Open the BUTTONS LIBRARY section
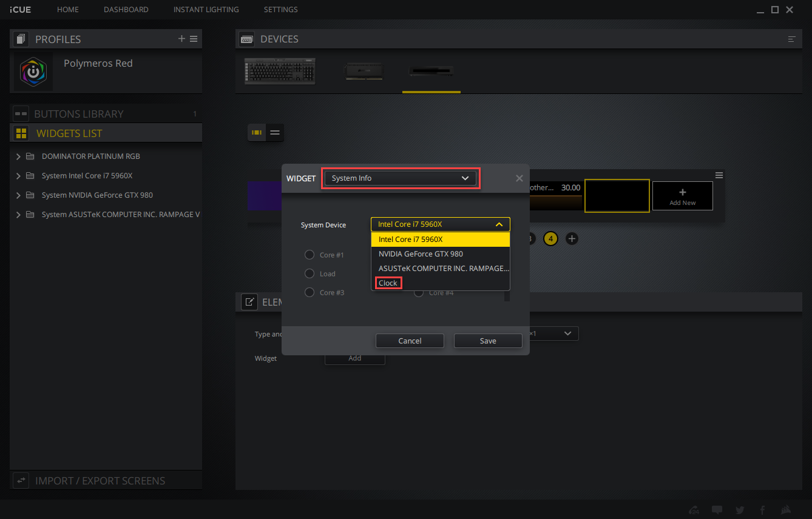This screenshot has height=519, width=812. pos(106,114)
